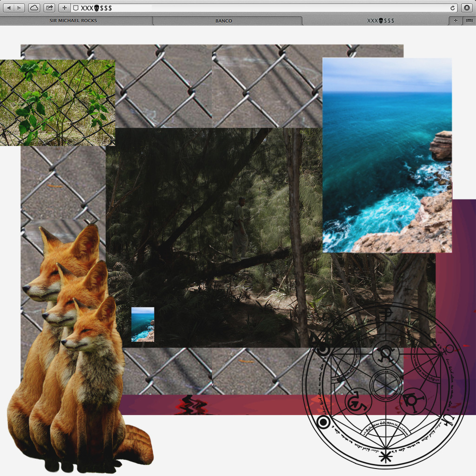Open Downloads with the arrow icon
This screenshot has width=476, height=476.
click(467, 8)
